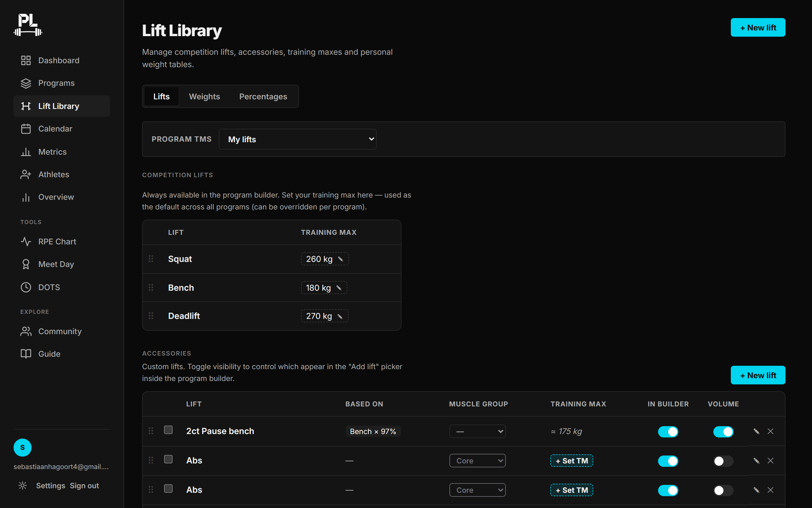Open the Overview page
The image size is (812, 508).
[61, 197]
